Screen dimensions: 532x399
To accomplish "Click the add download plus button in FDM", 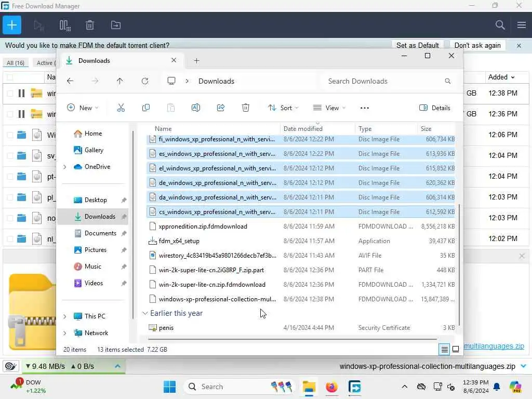I will tap(12, 25).
